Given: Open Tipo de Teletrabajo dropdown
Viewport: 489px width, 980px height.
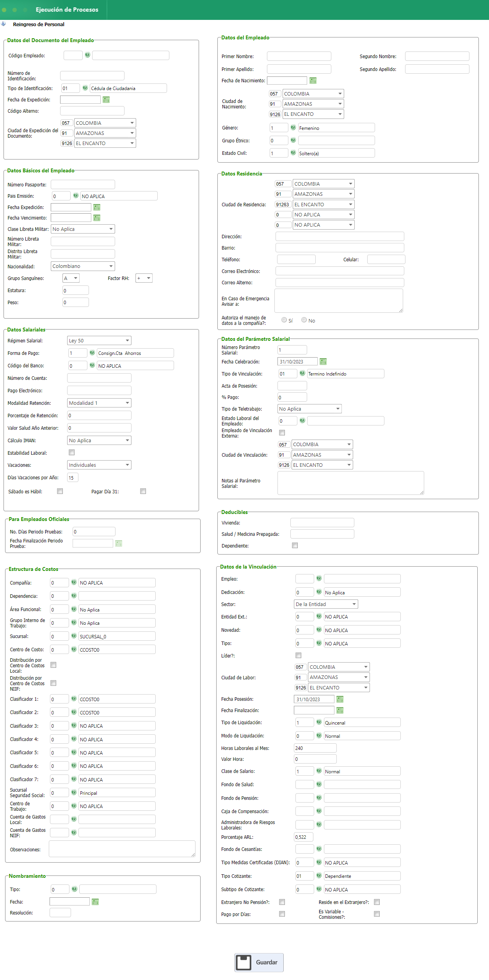Looking at the screenshot, I should [x=309, y=409].
